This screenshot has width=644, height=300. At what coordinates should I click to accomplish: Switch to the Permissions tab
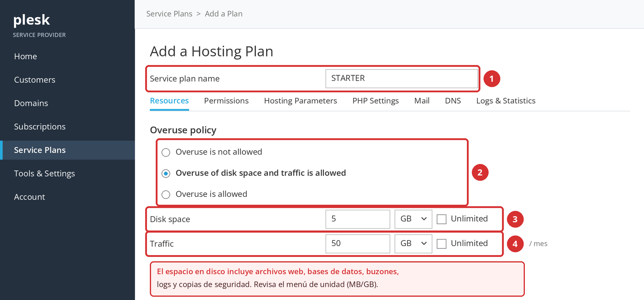click(226, 101)
